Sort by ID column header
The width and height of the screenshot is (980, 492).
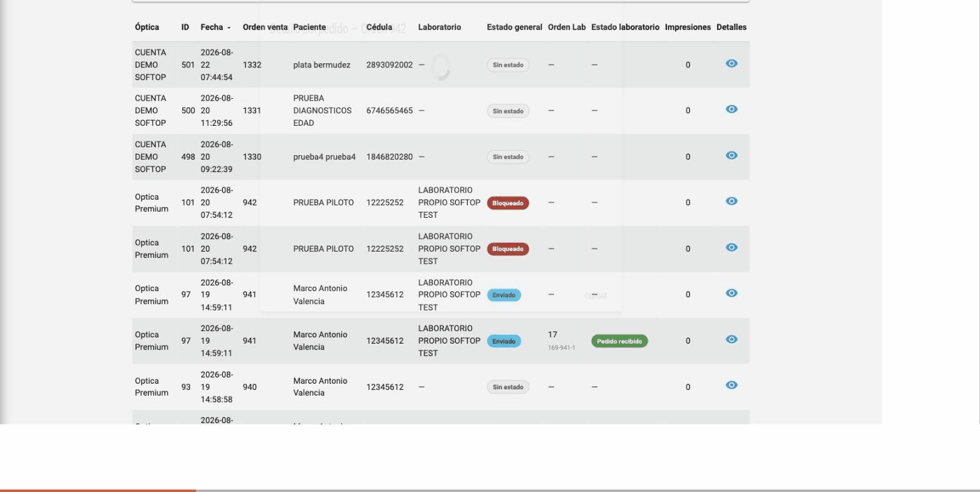pos(185,27)
